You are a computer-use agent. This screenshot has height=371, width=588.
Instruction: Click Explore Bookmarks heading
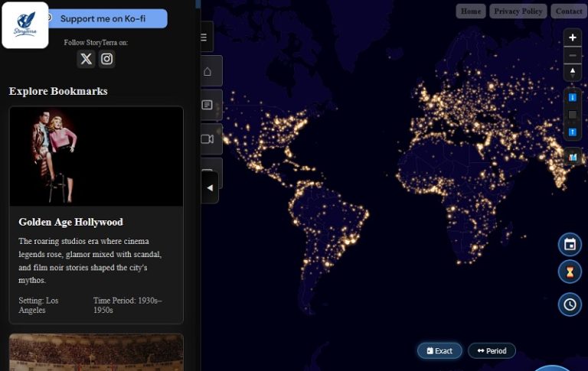point(58,91)
